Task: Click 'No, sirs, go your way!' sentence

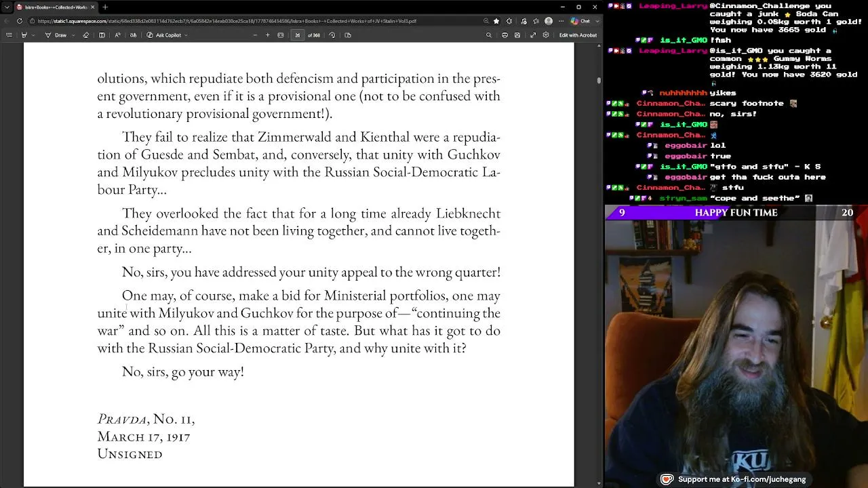Action: 182,371
